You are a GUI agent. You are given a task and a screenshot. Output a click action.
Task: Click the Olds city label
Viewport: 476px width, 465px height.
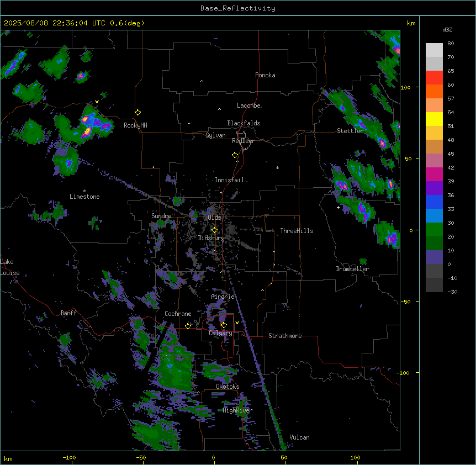pos(214,218)
